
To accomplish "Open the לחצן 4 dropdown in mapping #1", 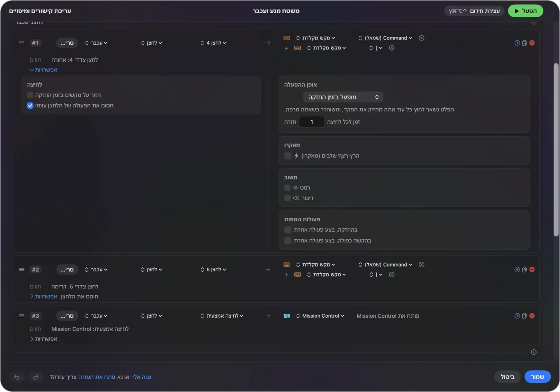I will point(213,43).
